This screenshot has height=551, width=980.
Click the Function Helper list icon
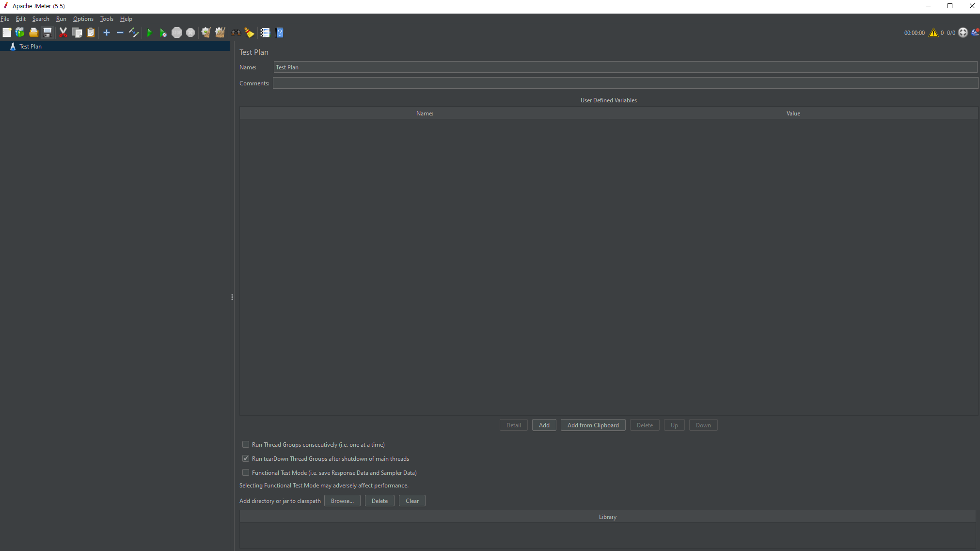(265, 32)
